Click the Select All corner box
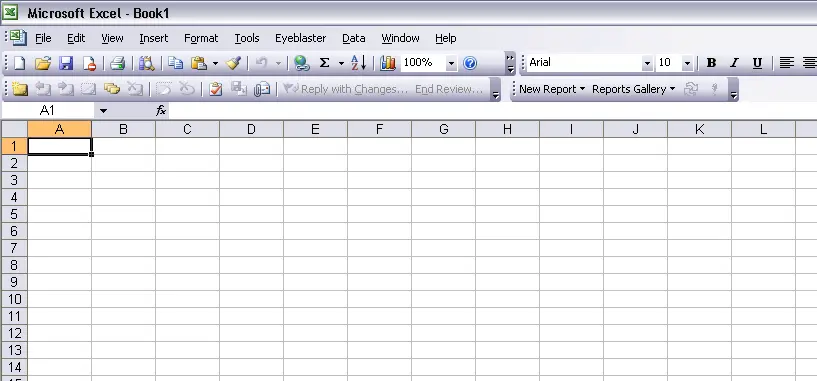The image size is (817, 381). pyautogui.click(x=14, y=129)
